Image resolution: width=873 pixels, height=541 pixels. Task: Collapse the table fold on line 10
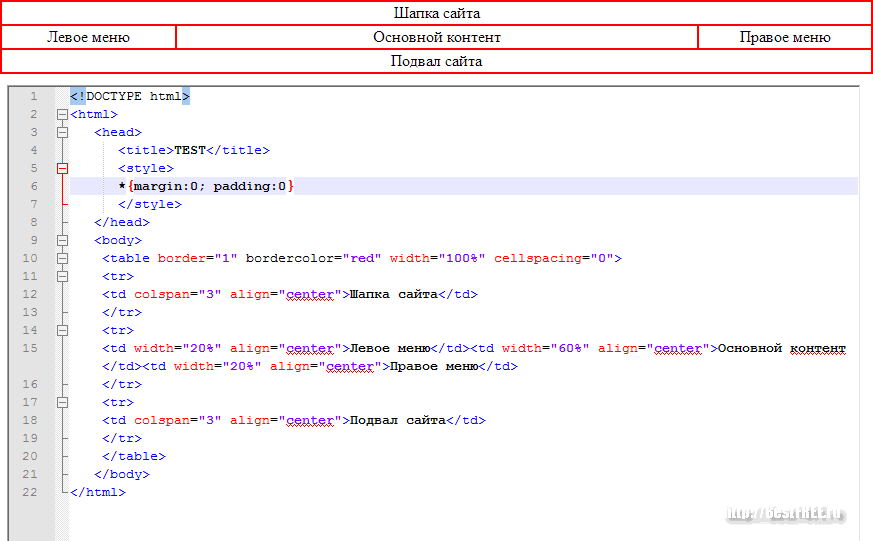(x=62, y=258)
